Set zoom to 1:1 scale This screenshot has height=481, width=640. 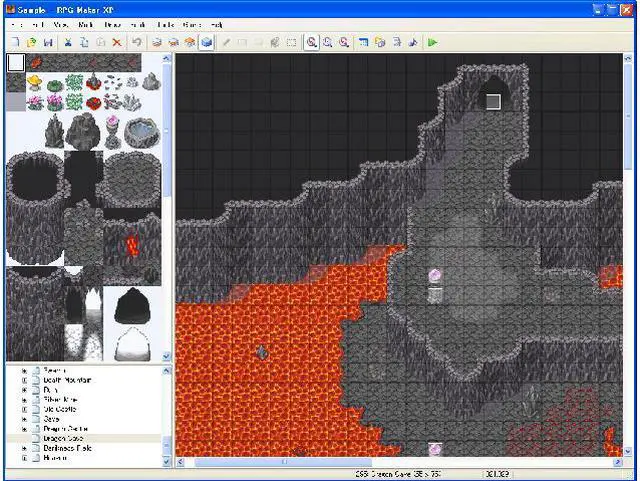click(311, 43)
